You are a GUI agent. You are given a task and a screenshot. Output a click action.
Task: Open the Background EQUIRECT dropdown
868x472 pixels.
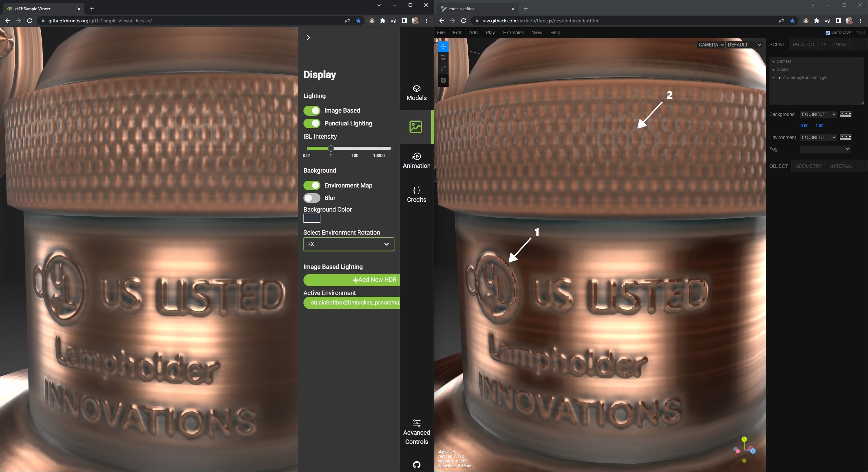[818, 114]
